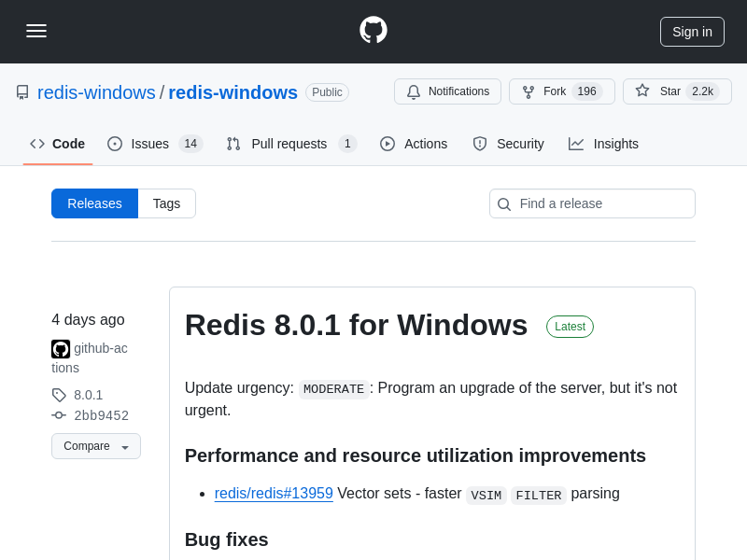Expand the Compare dropdown

coord(96,446)
